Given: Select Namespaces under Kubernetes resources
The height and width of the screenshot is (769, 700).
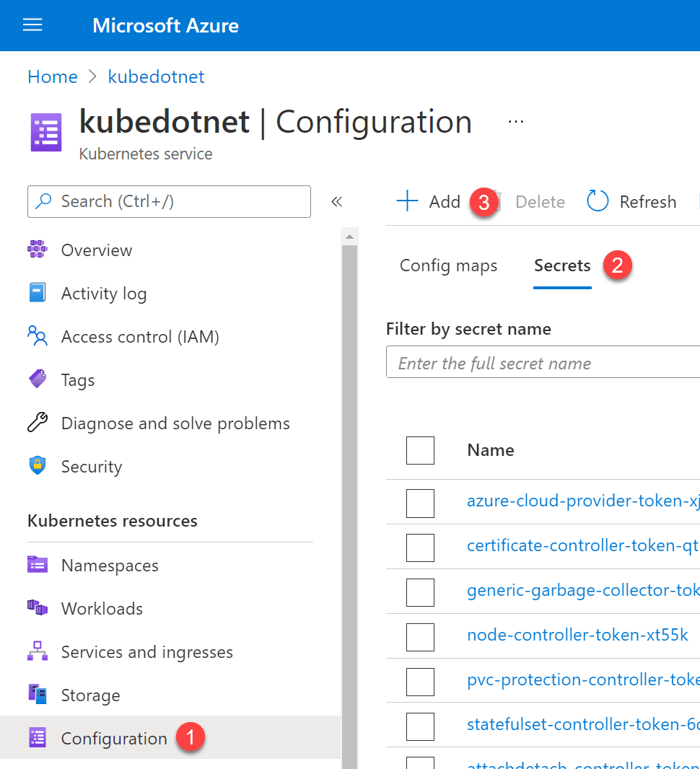Looking at the screenshot, I should coord(110,565).
